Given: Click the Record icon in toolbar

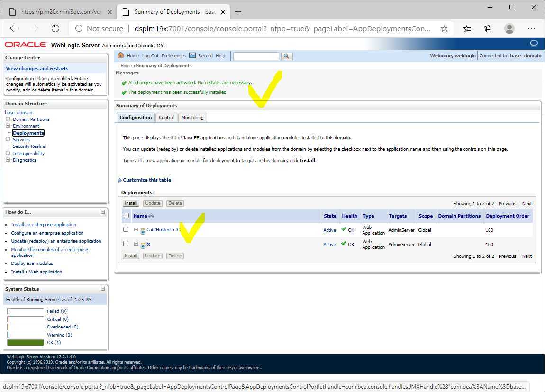Looking at the screenshot, I should coord(192,55).
